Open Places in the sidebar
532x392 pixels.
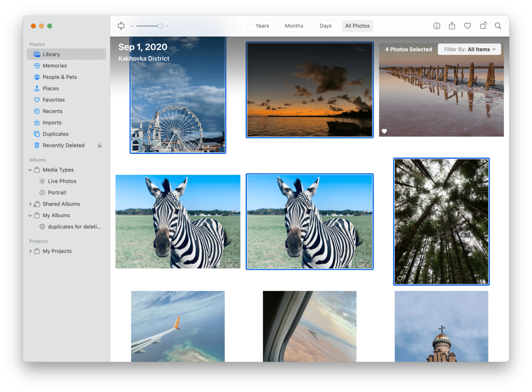point(50,88)
